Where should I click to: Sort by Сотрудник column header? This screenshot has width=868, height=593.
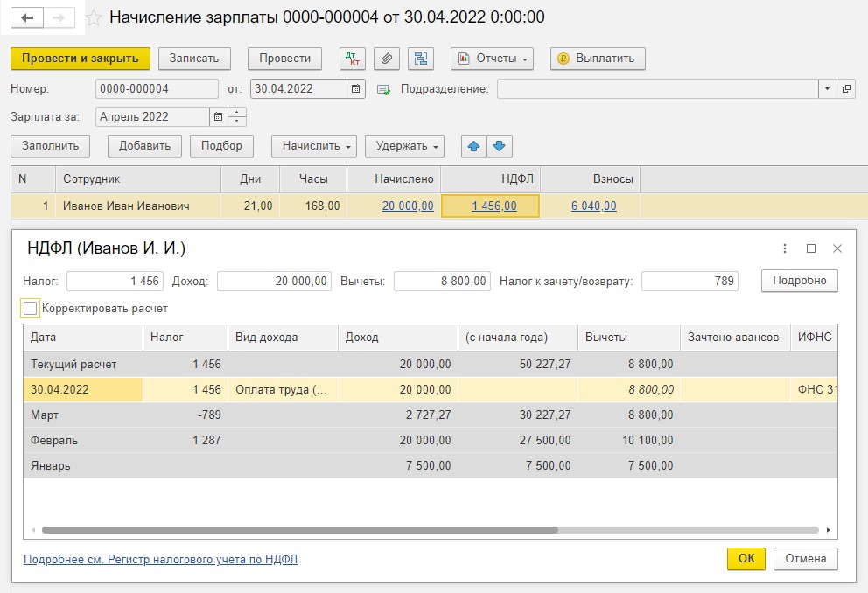click(138, 179)
